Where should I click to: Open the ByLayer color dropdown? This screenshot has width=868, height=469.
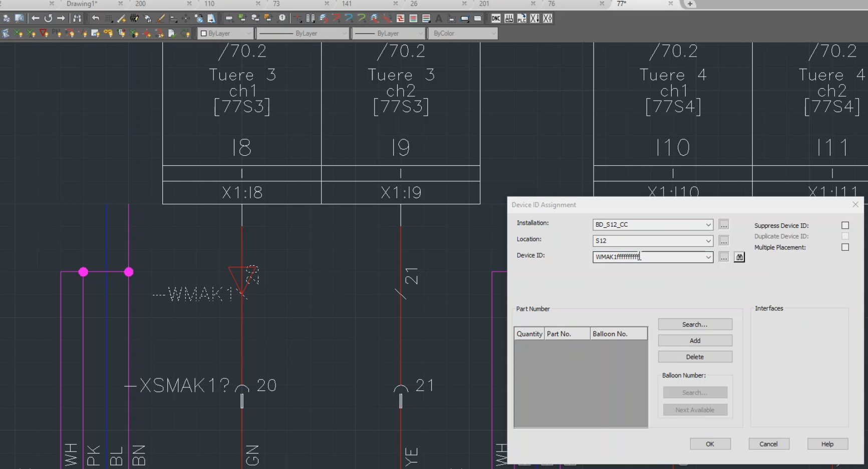coord(225,34)
